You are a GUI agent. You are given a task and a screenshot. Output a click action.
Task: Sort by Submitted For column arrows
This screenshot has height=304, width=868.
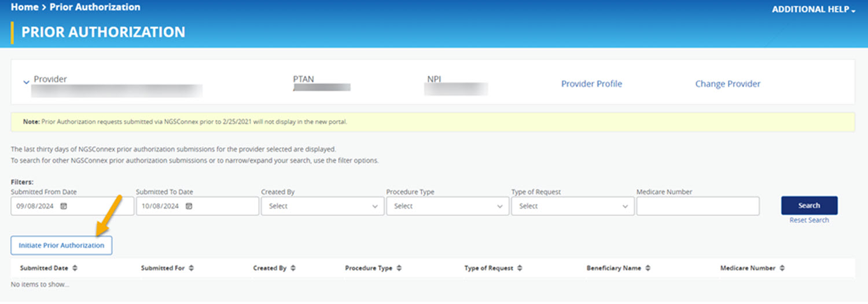pos(192,268)
